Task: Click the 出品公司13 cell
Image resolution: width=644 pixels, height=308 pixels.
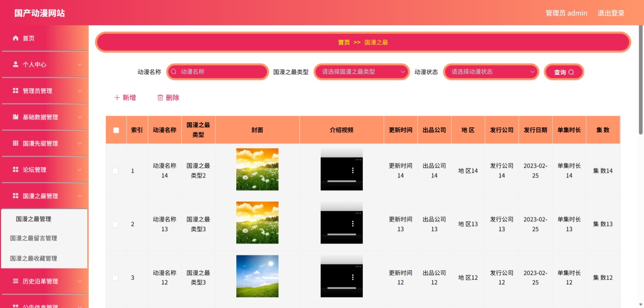Action: [x=434, y=224]
